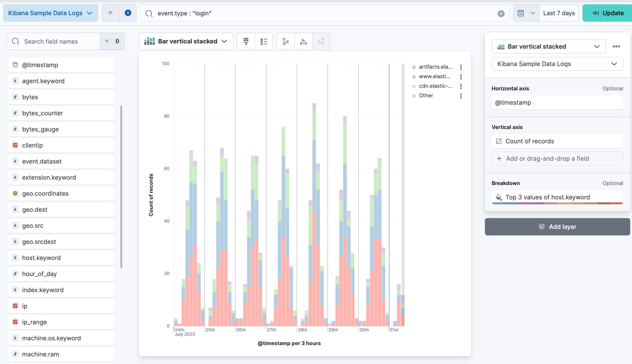This screenshot has height=364, width=632.
Task: Open left axis settings icon
Action: click(x=285, y=41)
